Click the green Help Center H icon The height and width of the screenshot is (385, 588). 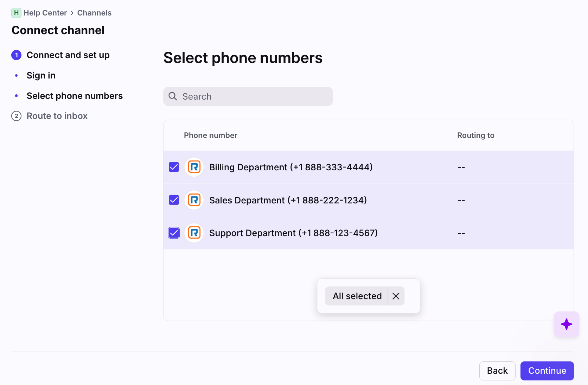[x=16, y=13]
